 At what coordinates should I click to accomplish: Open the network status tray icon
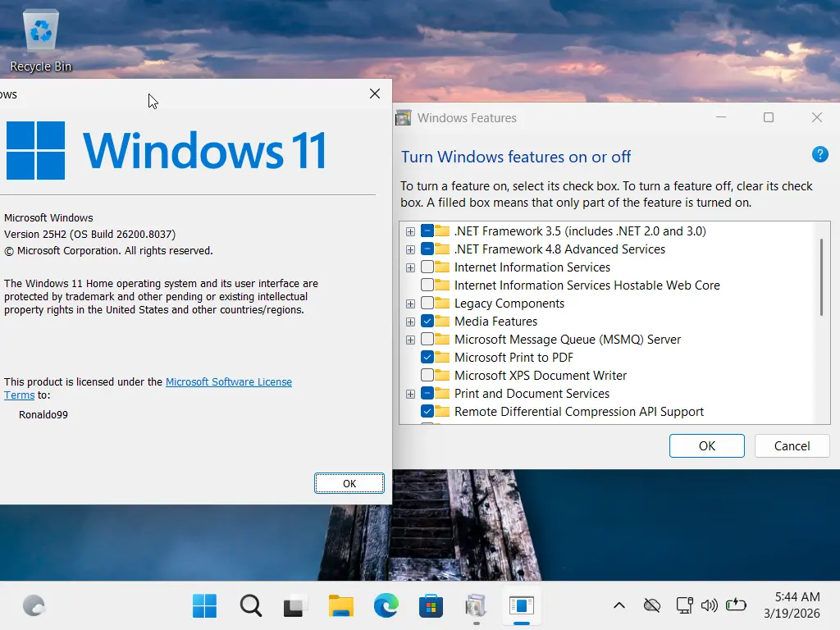(685, 605)
